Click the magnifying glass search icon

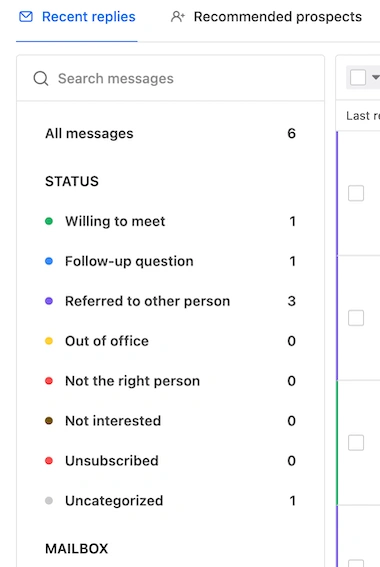tap(40, 78)
